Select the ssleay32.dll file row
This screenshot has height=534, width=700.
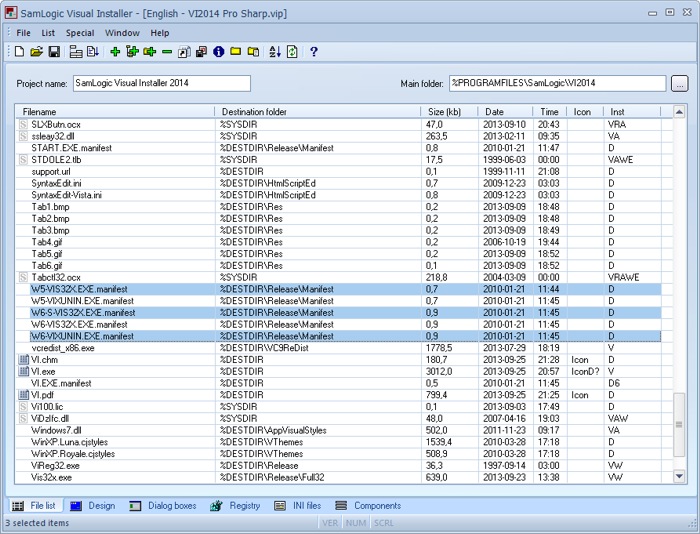[338, 136]
